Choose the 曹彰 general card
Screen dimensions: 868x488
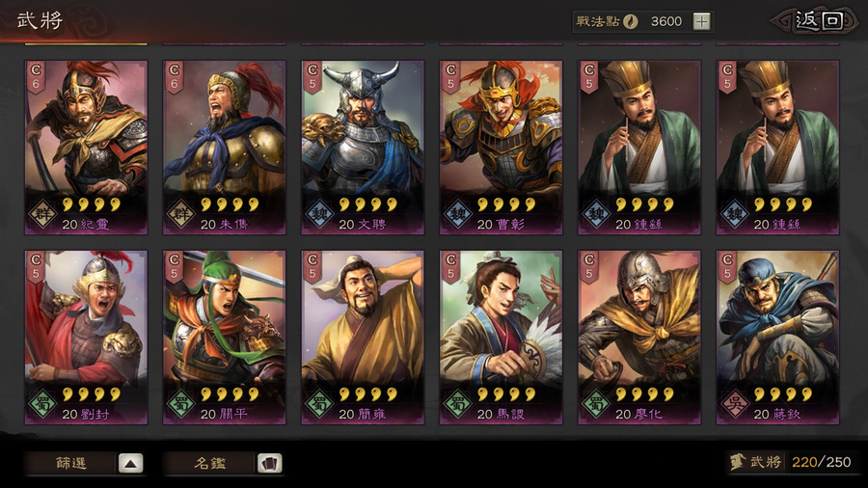(x=501, y=148)
